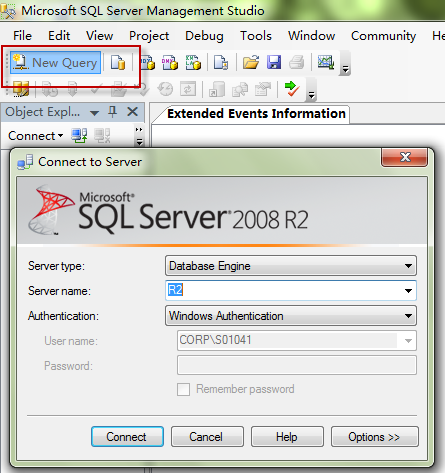
Task: Click the Analysis Services DMX Query icon
Action: click(170, 62)
